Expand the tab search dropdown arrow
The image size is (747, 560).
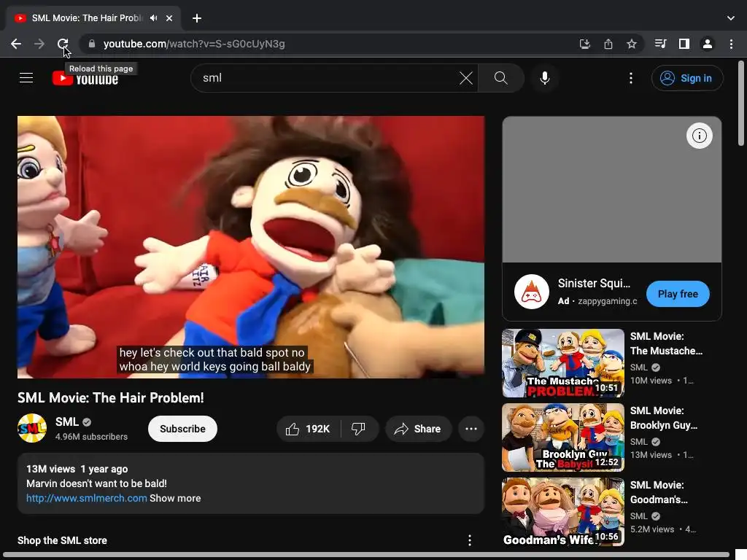pyautogui.click(x=731, y=18)
